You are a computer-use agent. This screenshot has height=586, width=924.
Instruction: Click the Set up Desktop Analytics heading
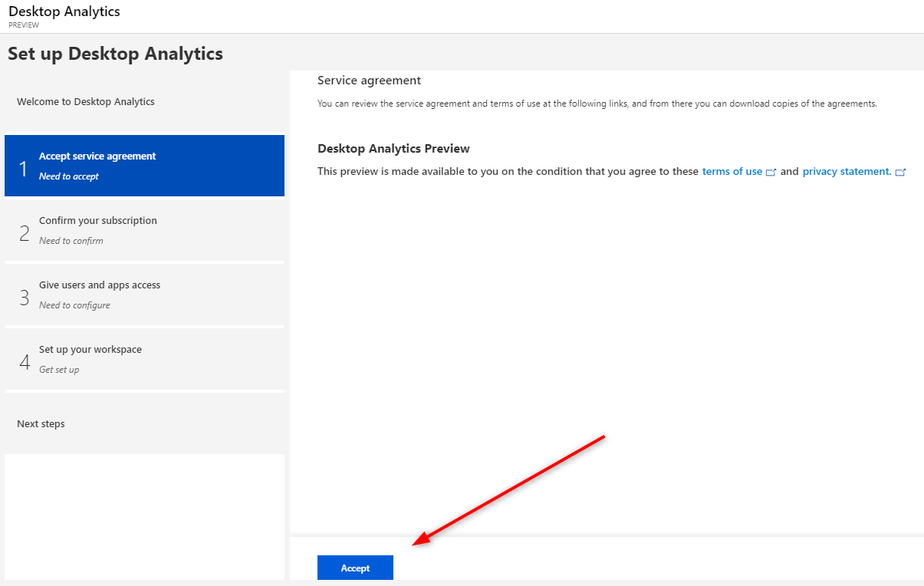click(x=115, y=54)
